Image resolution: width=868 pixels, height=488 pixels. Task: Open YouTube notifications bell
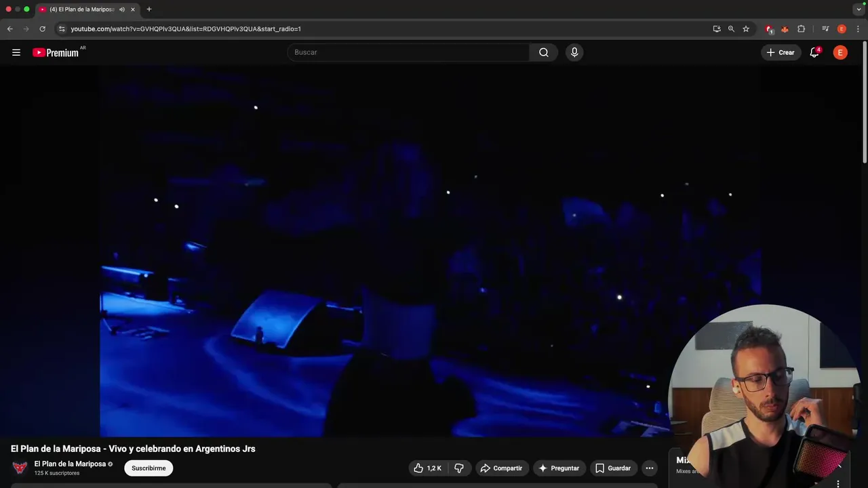[815, 52]
